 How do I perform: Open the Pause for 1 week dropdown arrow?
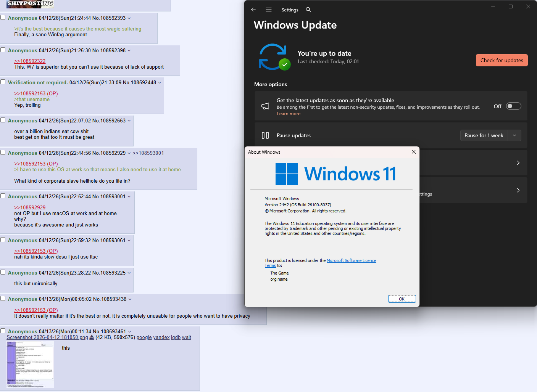click(514, 135)
